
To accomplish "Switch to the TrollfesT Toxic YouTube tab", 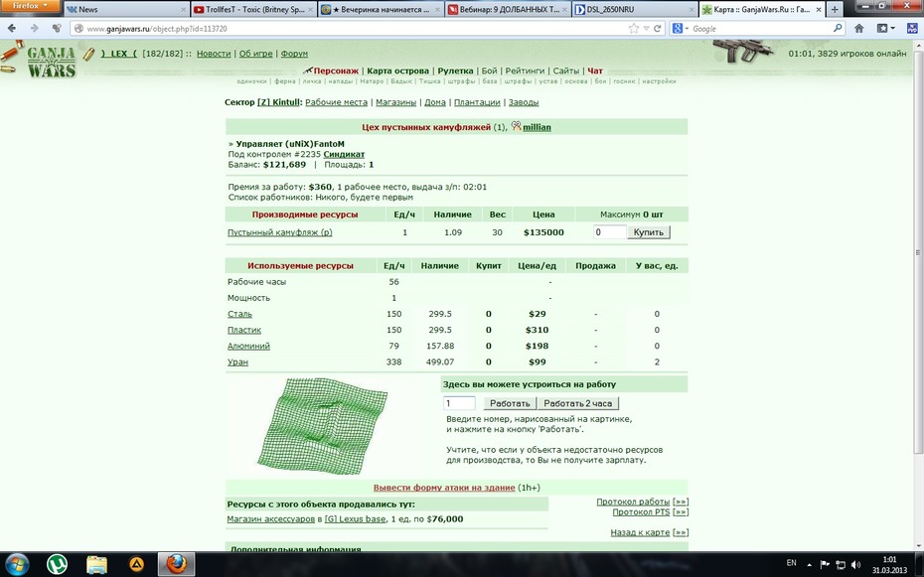I will click(x=254, y=9).
